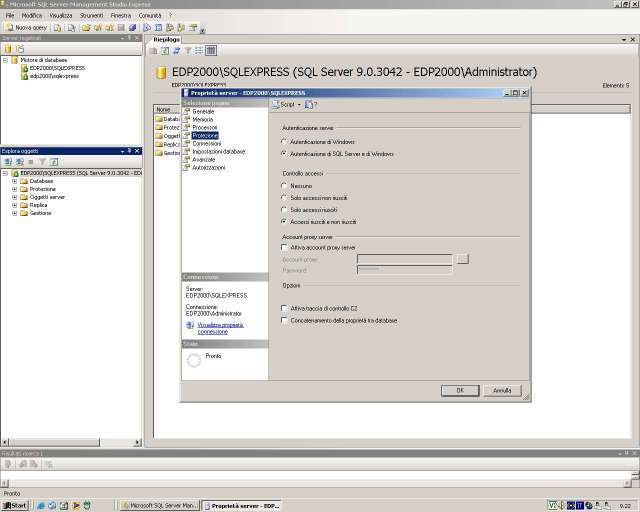
Task: Switch to the Riepilogo tab
Action: [x=167, y=39]
